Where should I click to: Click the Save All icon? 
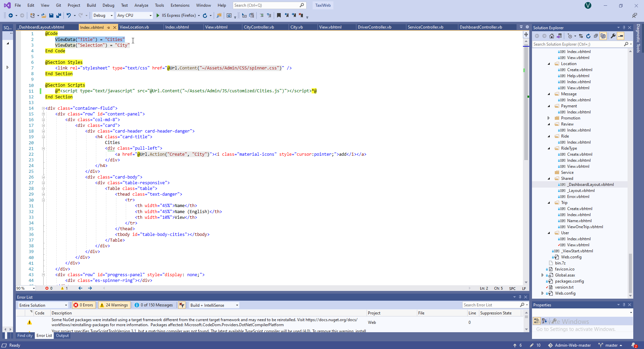point(59,15)
